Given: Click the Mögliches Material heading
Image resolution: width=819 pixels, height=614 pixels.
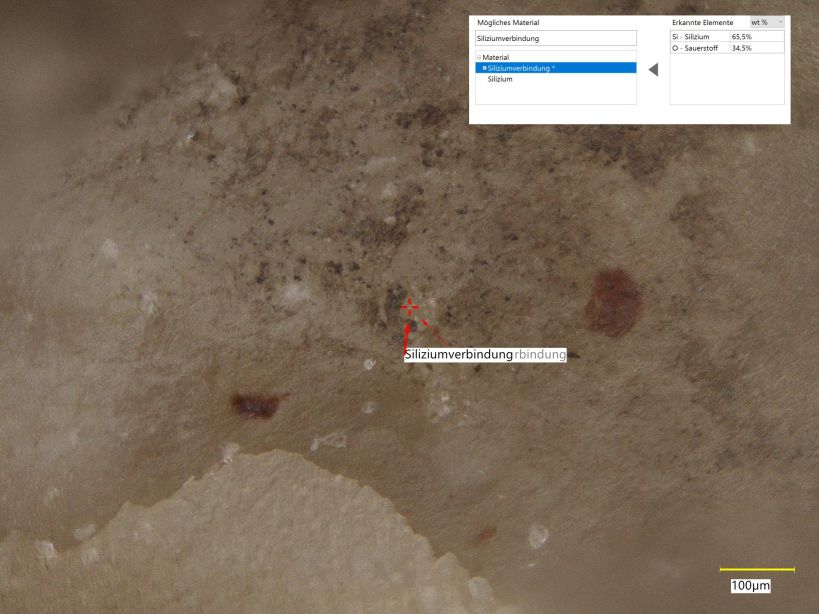Looking at the screenshot, I should coord(509,22).
